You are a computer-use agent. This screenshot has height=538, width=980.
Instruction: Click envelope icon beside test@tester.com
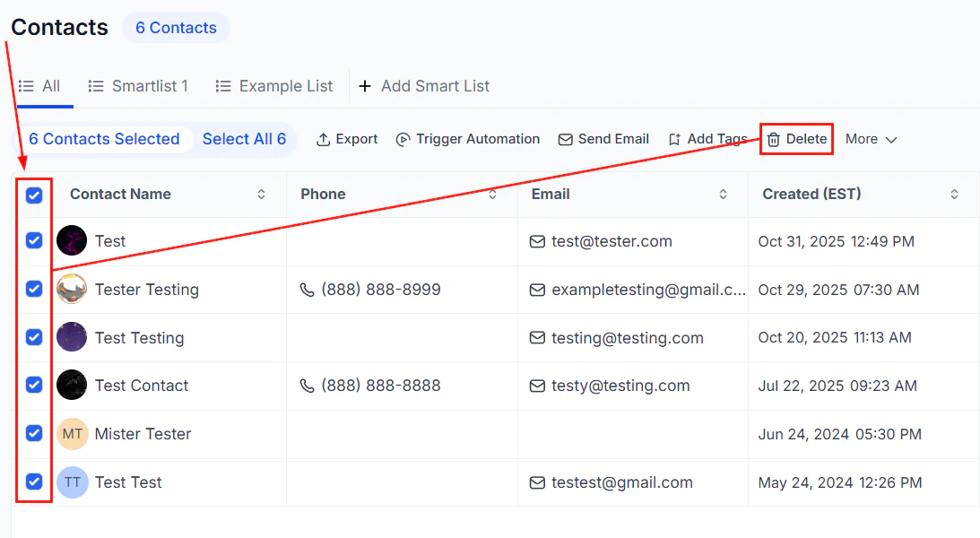click(x=537, y=241)
